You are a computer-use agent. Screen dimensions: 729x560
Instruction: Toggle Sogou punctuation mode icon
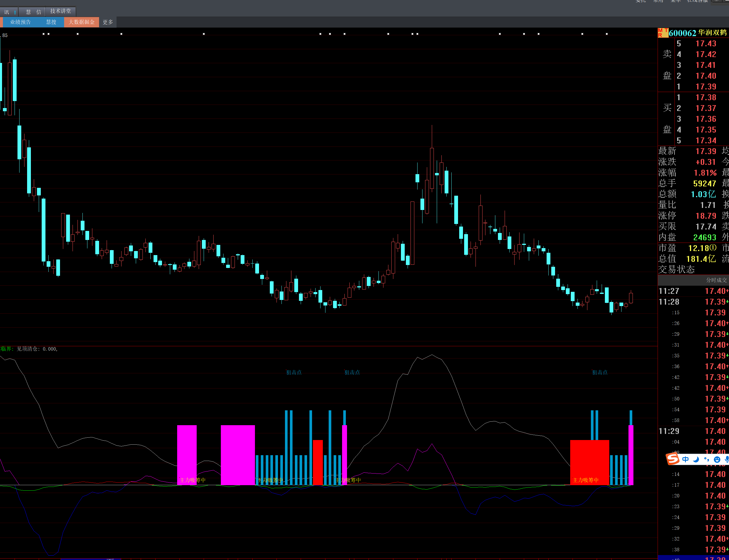pyautogui.click(x=706, y=459)
